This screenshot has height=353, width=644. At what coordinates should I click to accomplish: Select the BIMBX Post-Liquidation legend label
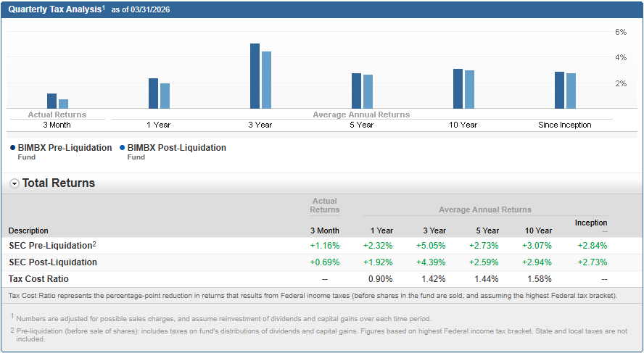(176, 148)
